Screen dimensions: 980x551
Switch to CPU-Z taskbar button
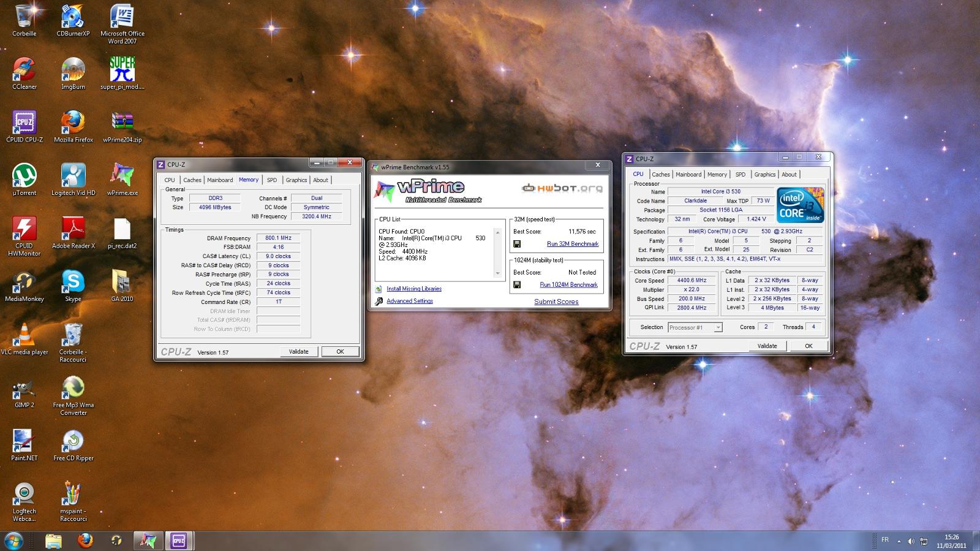179,541
